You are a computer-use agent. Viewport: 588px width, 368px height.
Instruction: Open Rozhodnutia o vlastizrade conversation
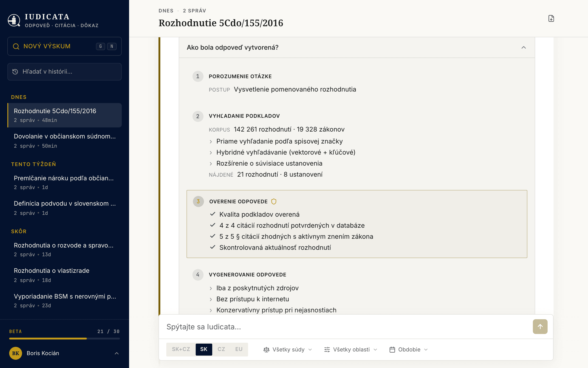(65, 275)
